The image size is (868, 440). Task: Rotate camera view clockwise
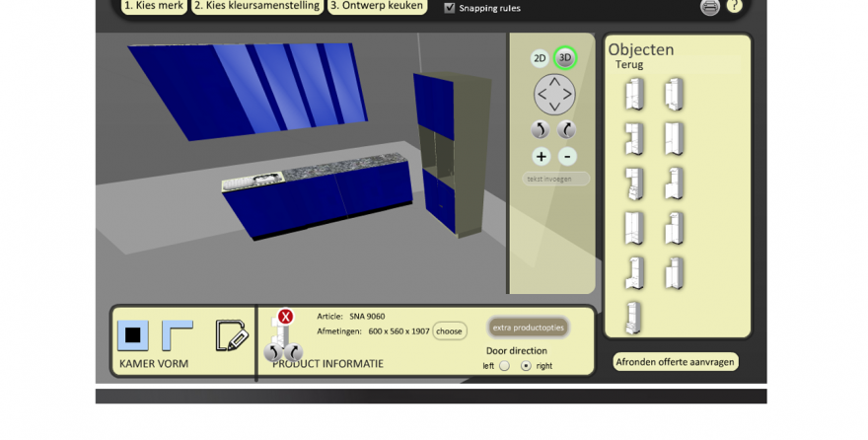click(567, 129)
